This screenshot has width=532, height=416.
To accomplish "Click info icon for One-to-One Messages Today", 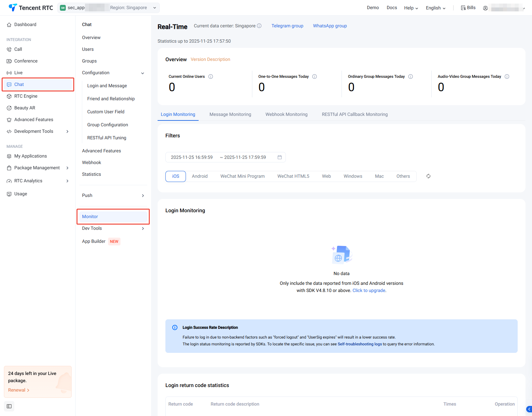I will pyautogui.click(x=315, y=76).
